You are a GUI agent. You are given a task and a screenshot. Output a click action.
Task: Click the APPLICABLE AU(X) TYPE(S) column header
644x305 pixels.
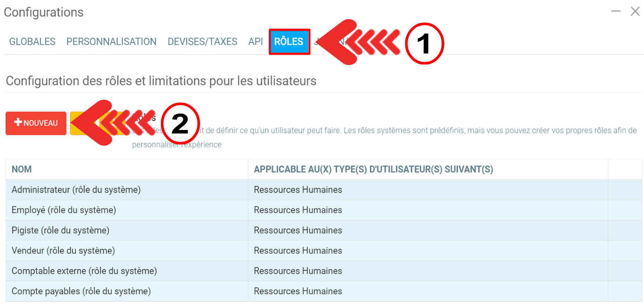tap(373, 169)
